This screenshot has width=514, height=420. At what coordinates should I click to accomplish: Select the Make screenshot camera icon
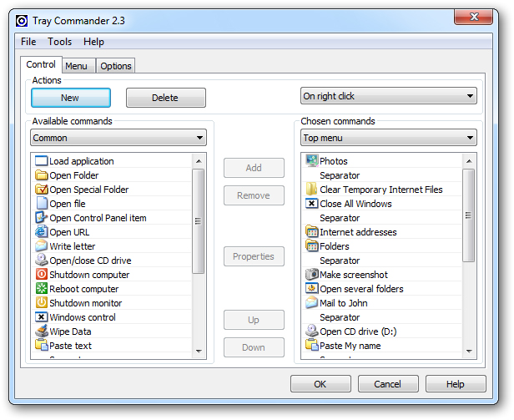(x=311, y=275)
